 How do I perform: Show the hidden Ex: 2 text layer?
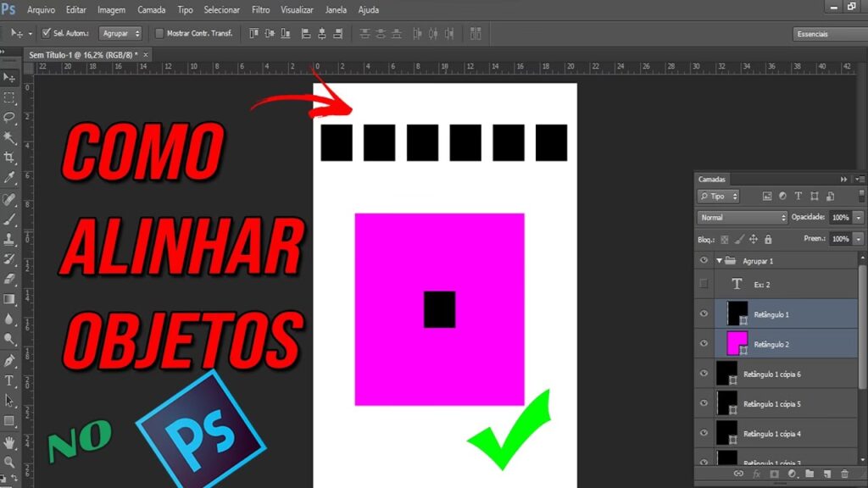point(704,284)
